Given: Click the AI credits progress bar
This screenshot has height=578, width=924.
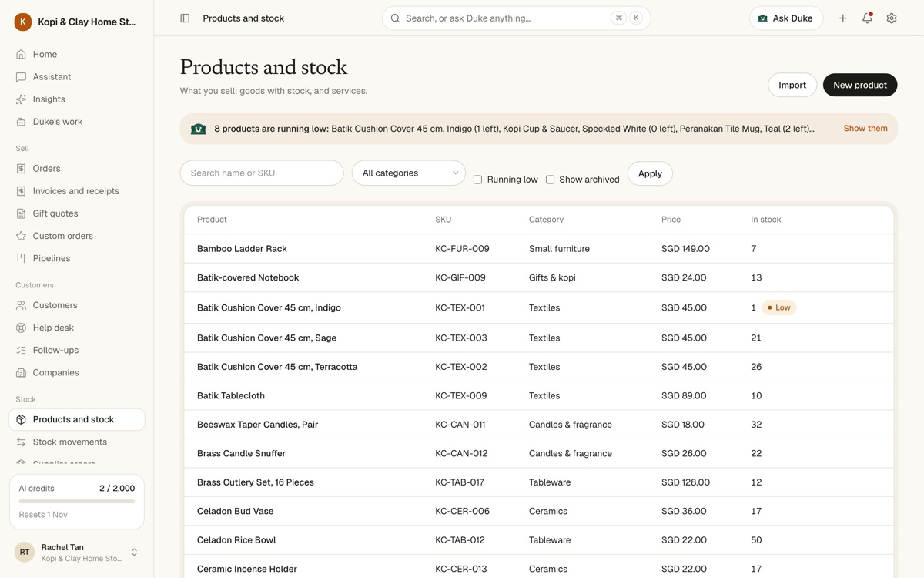Looking at the screenshot, I should [76, 502].
